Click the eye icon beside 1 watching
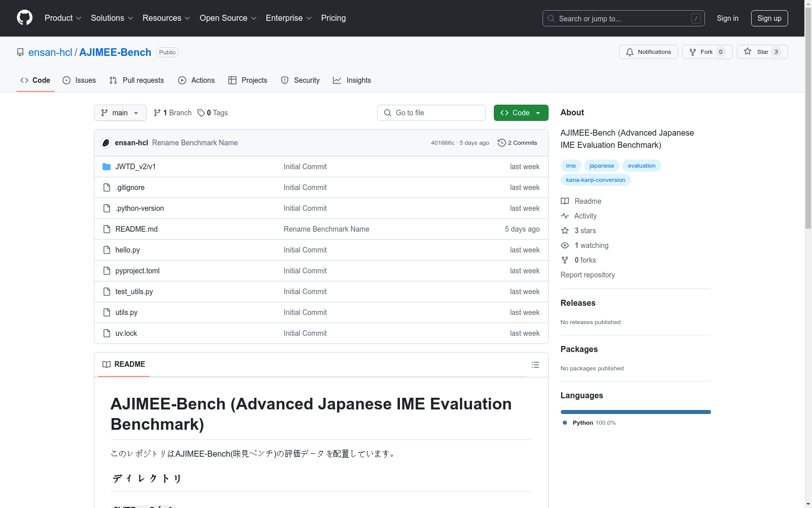812x508 pixels. 565,245
